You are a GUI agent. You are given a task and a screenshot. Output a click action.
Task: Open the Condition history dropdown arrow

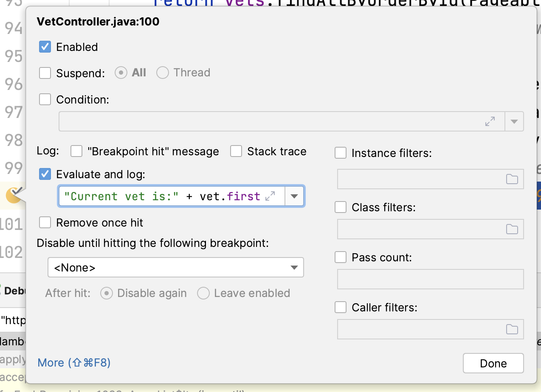point(514,122)
